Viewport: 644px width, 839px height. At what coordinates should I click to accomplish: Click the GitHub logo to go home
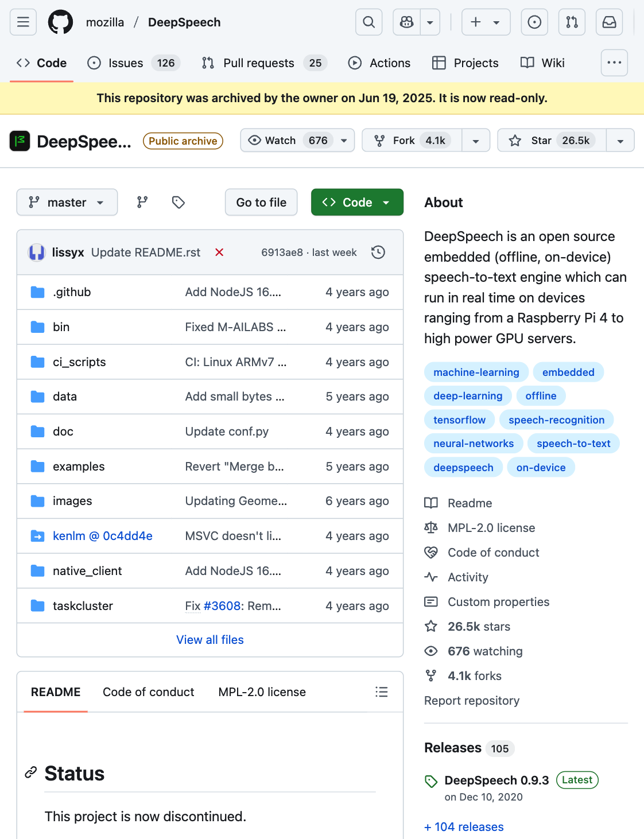tap(60, 22)
